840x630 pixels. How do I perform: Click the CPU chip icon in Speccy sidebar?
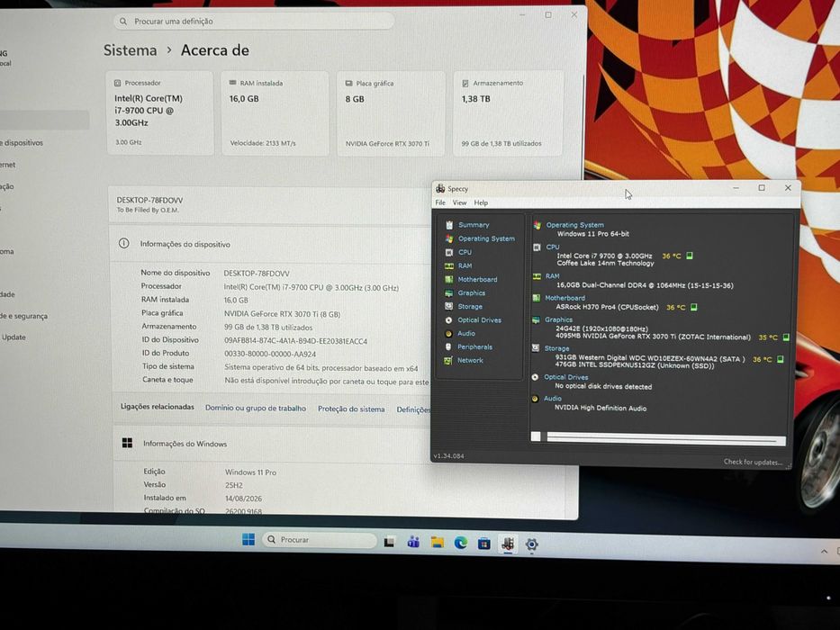pyautogui.click(x=449, y=252)
